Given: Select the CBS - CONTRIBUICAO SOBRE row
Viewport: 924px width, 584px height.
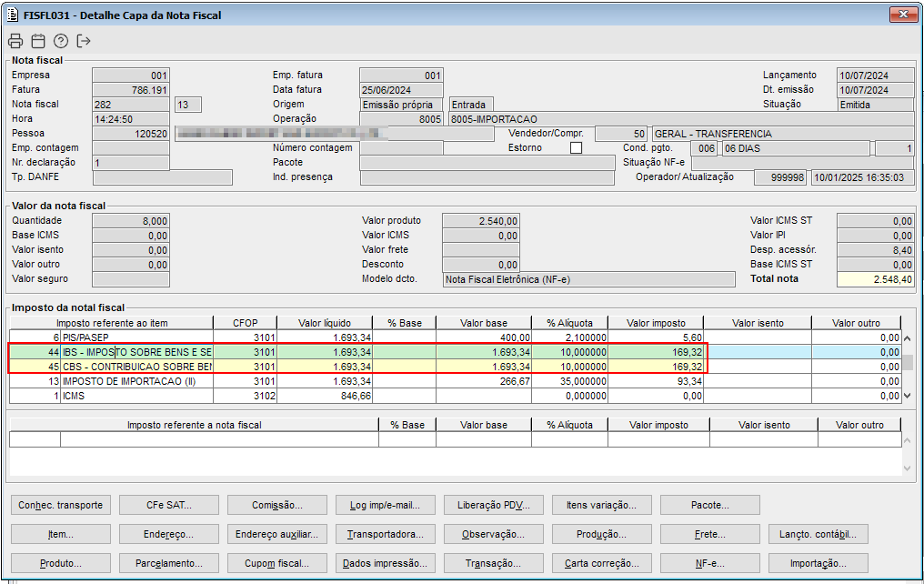Looking at the screenshot, I should pos(455,367).
